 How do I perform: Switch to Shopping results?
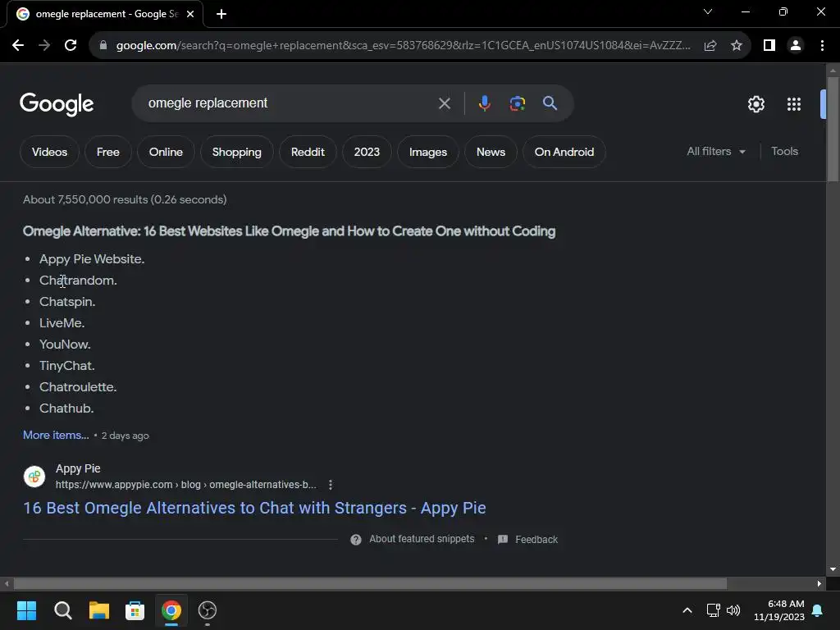coord(237,152)
